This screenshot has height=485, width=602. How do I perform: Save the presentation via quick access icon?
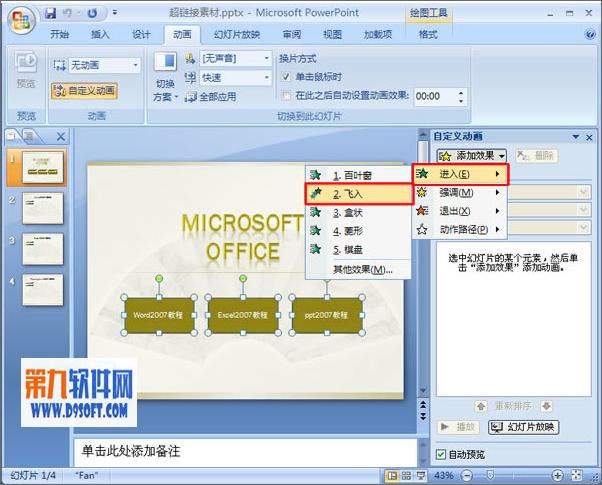[x=50, y=13]
